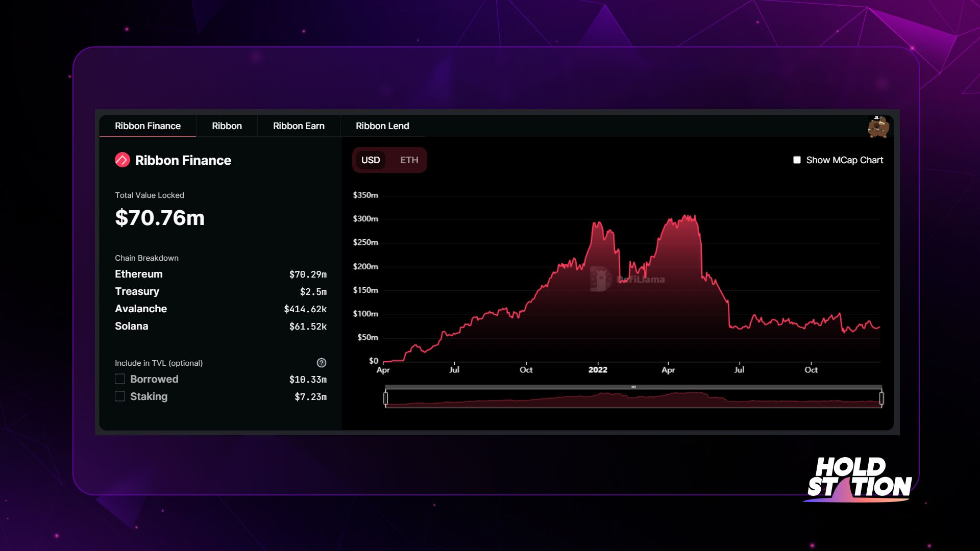Click the $200m y-axis label
The height and width of the screenshot is (551, 980).
coord(365,266)
